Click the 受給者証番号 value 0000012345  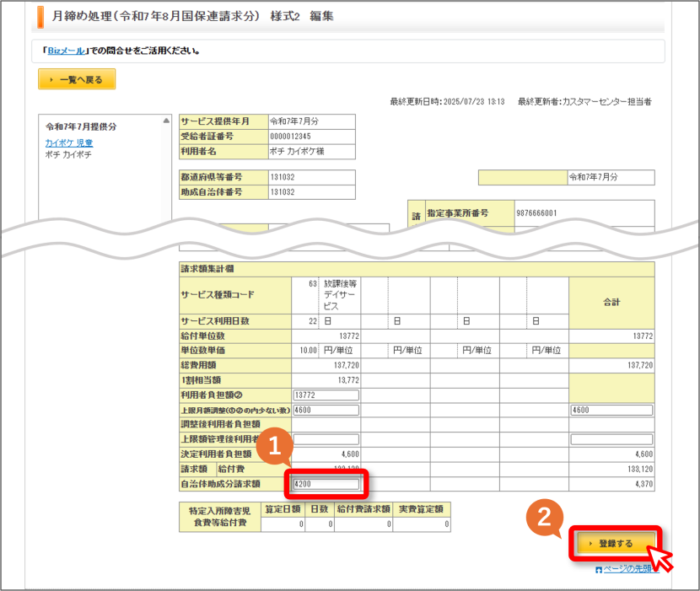click(x=290, y=136)
